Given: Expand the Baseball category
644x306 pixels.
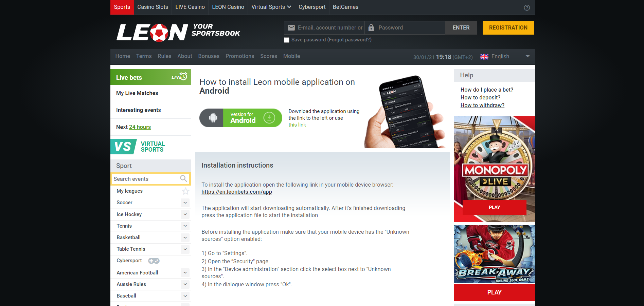Looking at the screenshot, I should pyautogui.click(x=185, y=296).
